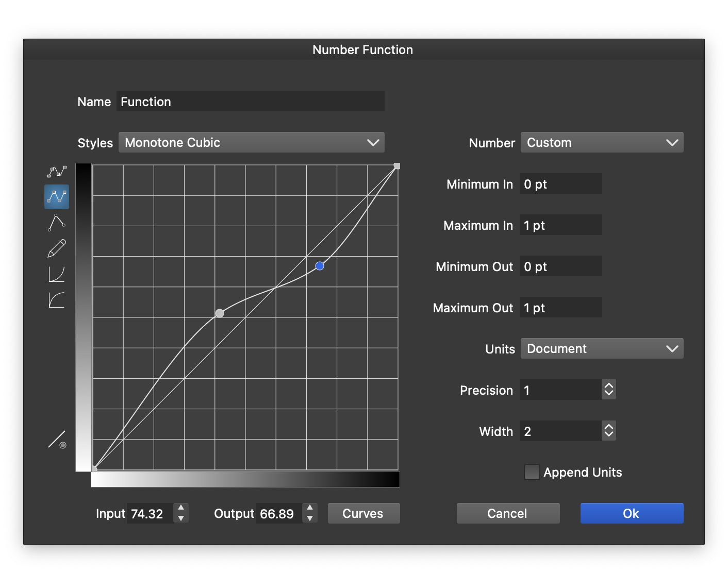
Task: Click the Name text field containing Function
Action: click(251, 102)
